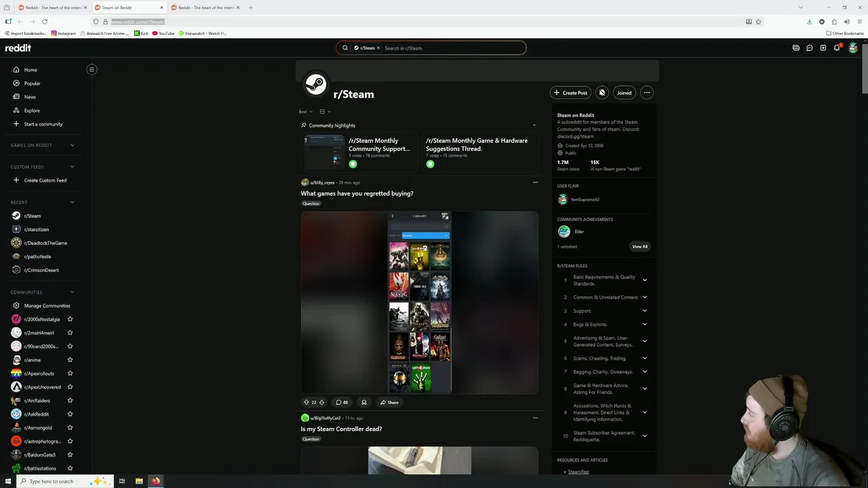868x488 pixels.
Task: Open options menu for billy_reyes post
Action: [535, 182]
